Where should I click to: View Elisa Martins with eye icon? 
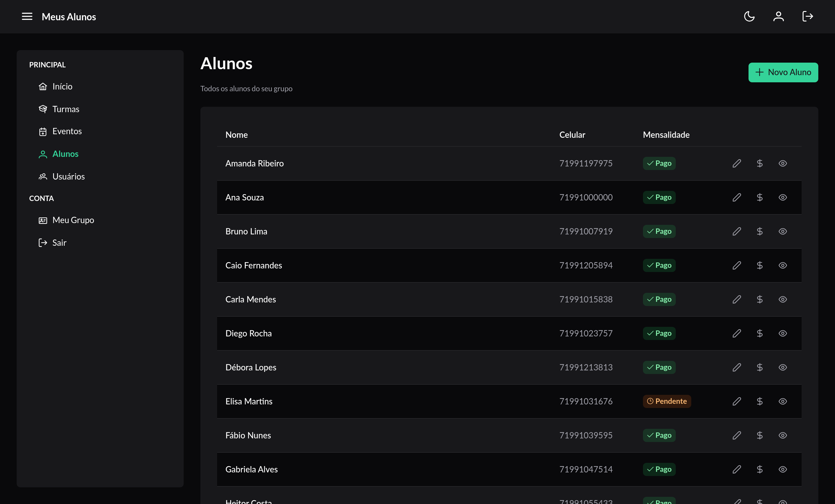pos(783,401)
